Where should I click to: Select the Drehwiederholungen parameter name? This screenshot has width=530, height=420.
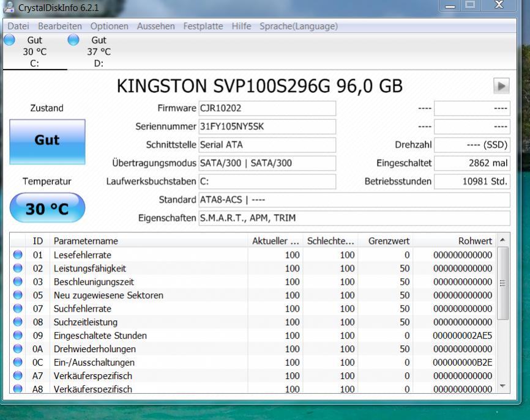click(95, 349)
